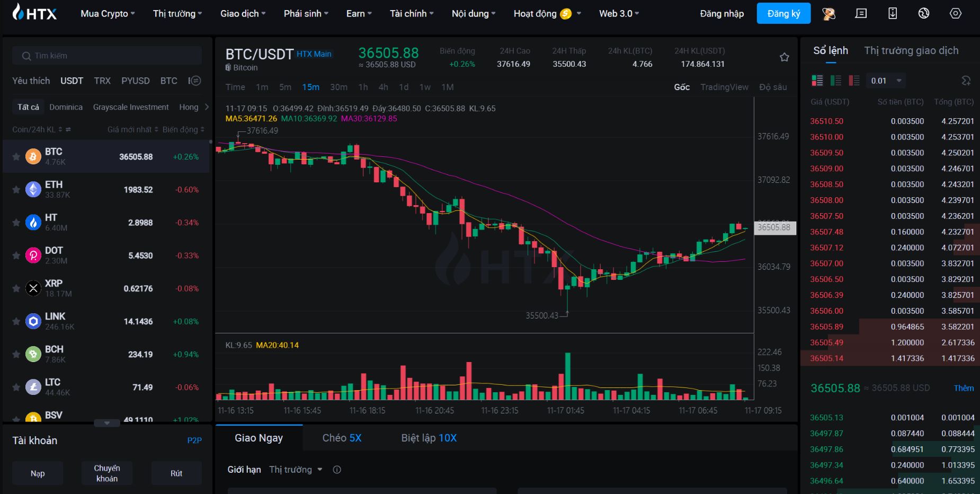Switch to Thị trường giao dịch tab
Viewport: 980px width, 494px height.
[x=911, y=50]
